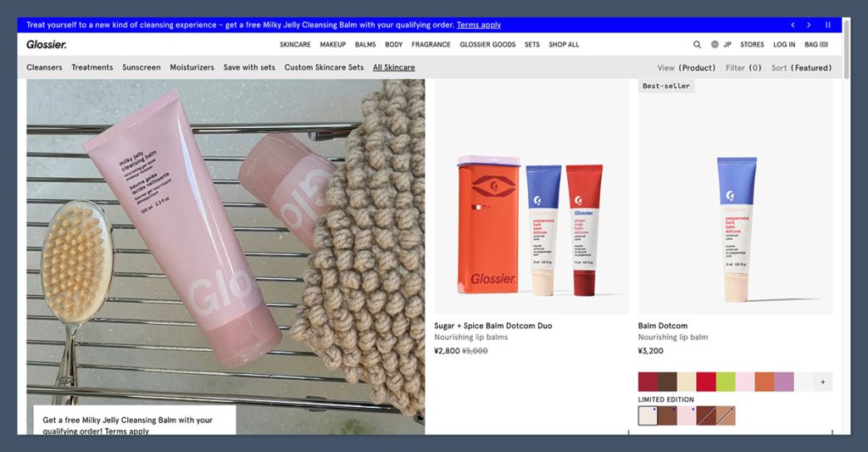Select the Moisturizers subcategory
The image size is (868, 452).
click(x=192, y=67)
